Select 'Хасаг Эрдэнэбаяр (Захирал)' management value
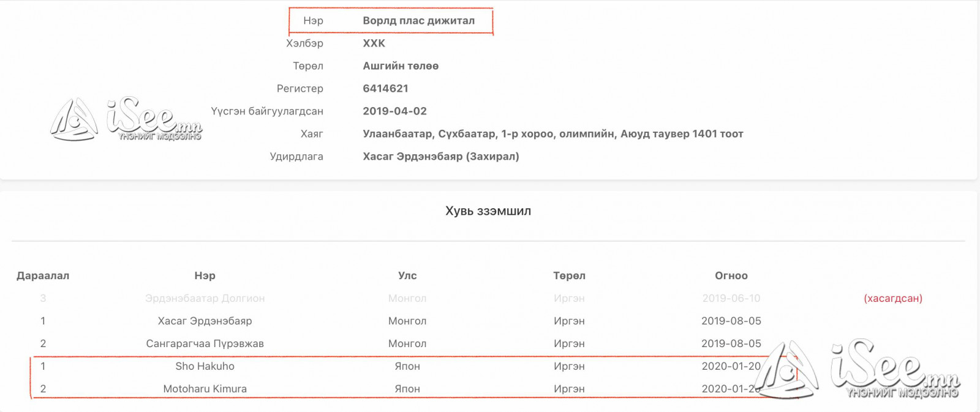Screen dimensions: 980x412 click(x=441, y=157)
